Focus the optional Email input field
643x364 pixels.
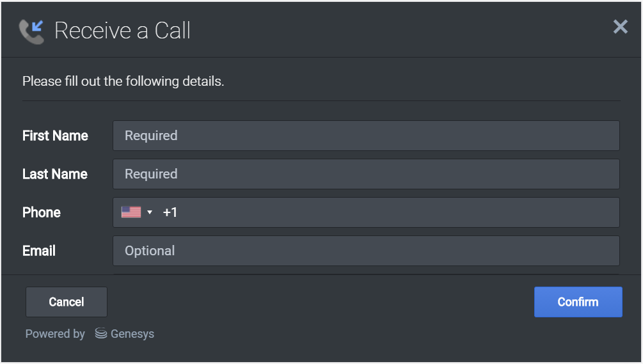(366, 251)
